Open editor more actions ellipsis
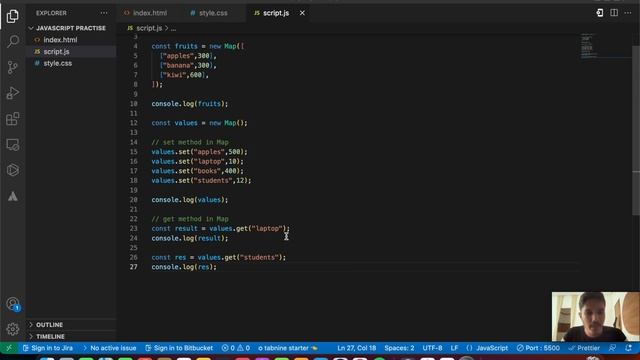The height and width of the screenshot is (360, 640). click(628, 13)
